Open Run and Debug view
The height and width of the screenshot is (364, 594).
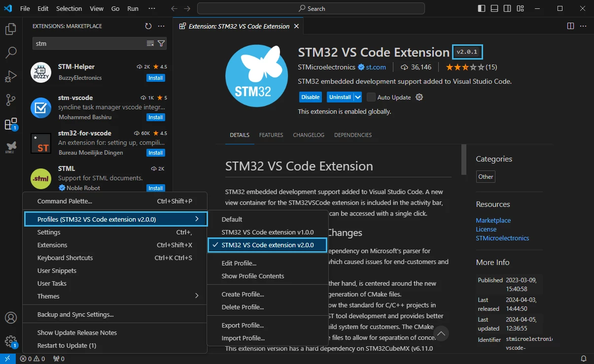click(x=11, y=76)
